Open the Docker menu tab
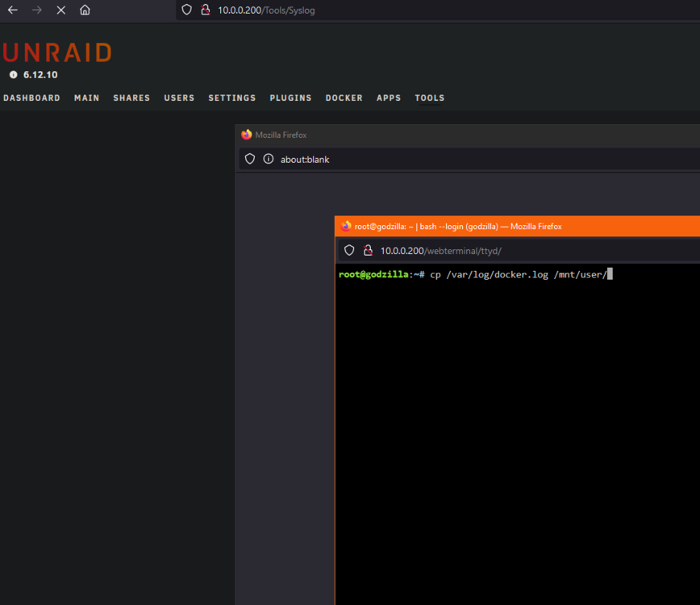 (344, 98)
